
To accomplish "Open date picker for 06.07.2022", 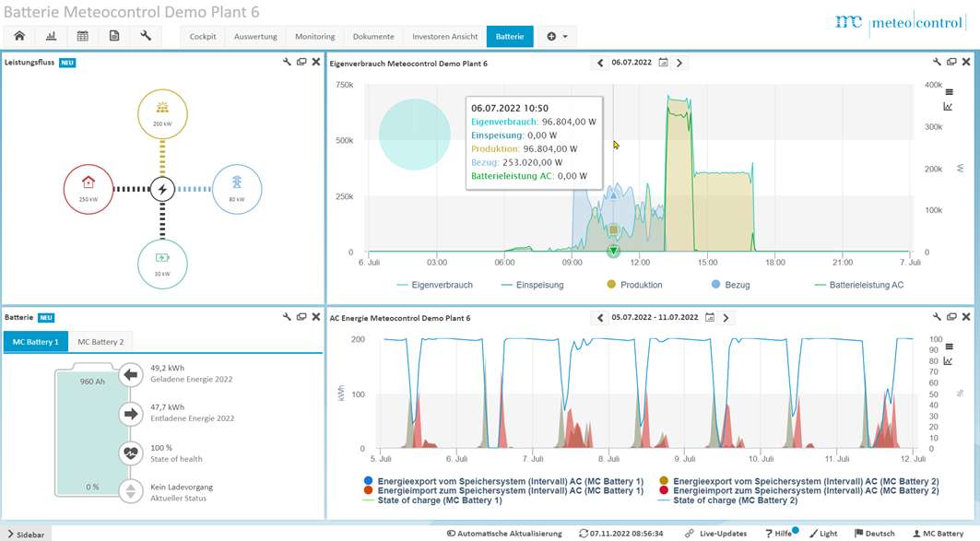I will pyautogui.click(x=663, y=63).
